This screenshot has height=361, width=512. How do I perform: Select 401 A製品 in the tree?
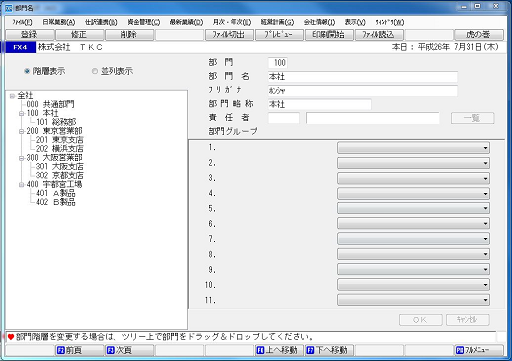[56, 193]
